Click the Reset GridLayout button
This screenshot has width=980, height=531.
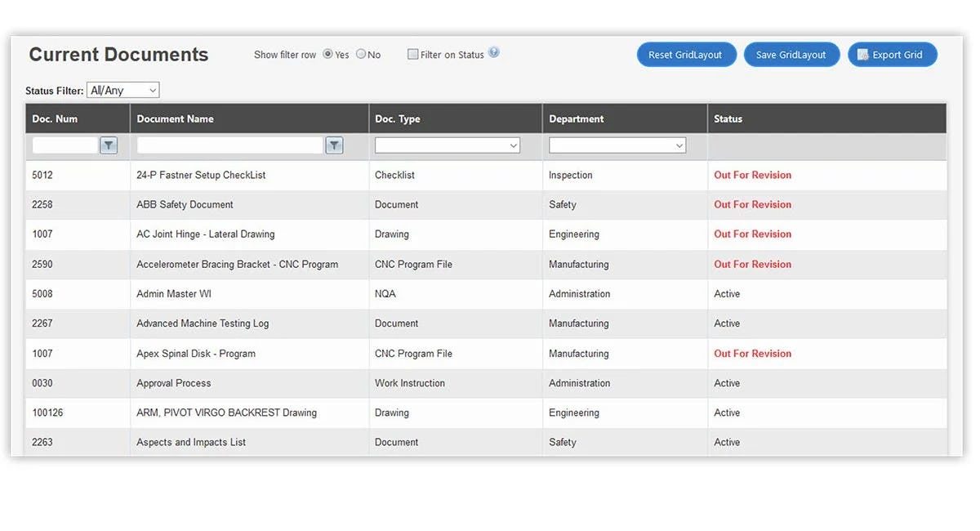[686, 55]
